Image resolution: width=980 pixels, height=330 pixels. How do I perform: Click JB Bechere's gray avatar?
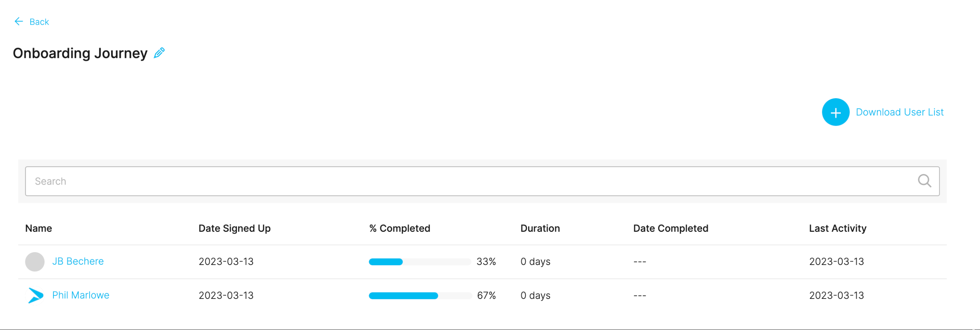tap(35, 262)
